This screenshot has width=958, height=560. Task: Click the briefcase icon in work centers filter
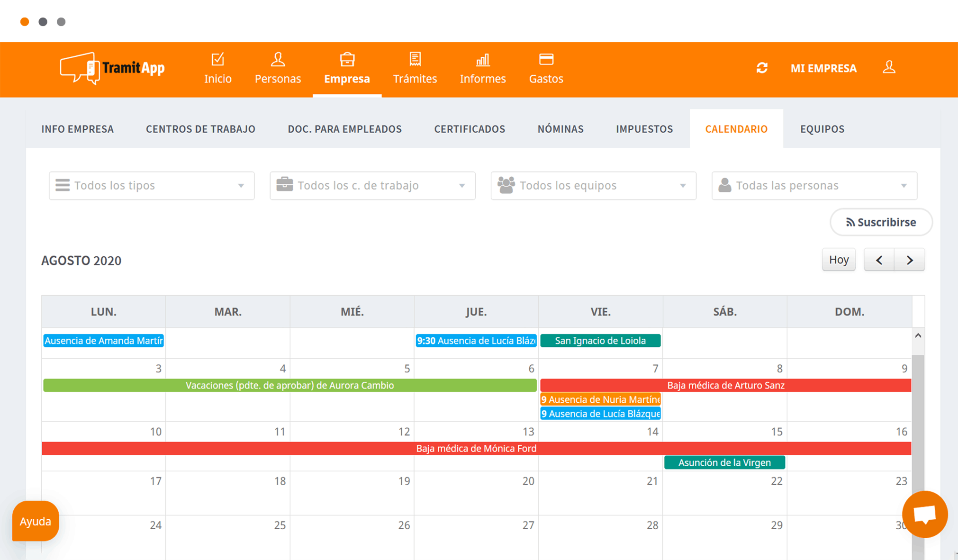coord(284,184)
